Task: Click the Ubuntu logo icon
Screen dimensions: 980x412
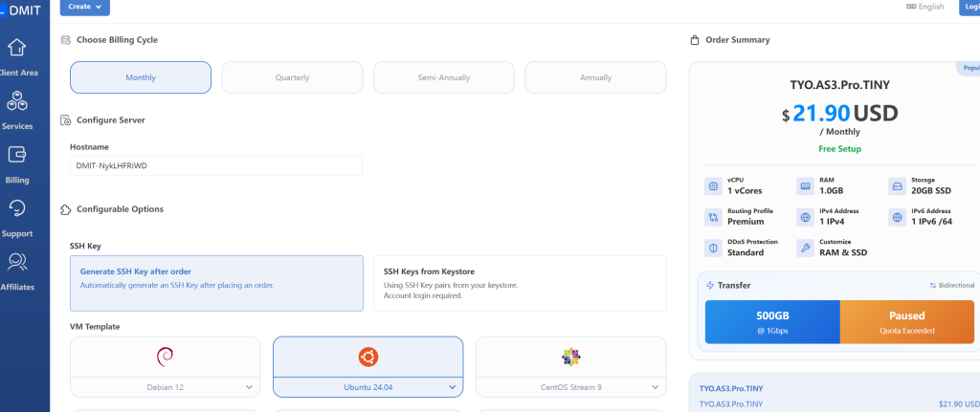Action: coord(367,357)
